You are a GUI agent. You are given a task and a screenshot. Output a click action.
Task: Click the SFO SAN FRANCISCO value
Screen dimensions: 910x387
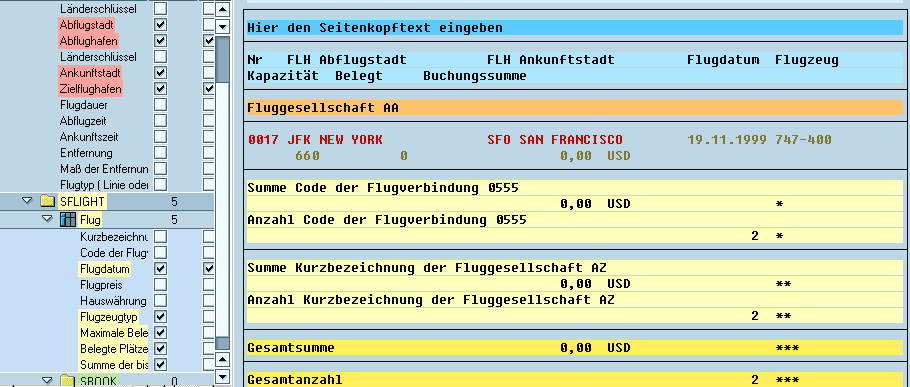tap(555, 140)
